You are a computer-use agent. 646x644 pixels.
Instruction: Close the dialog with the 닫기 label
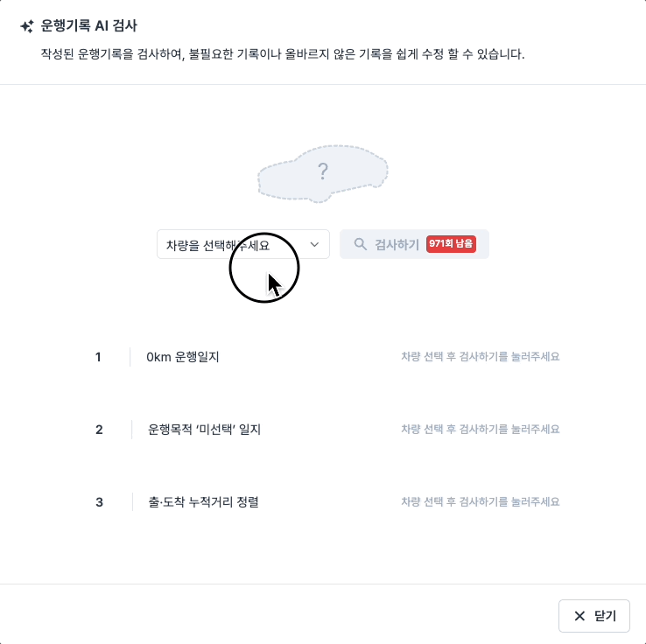click(605, 616)
